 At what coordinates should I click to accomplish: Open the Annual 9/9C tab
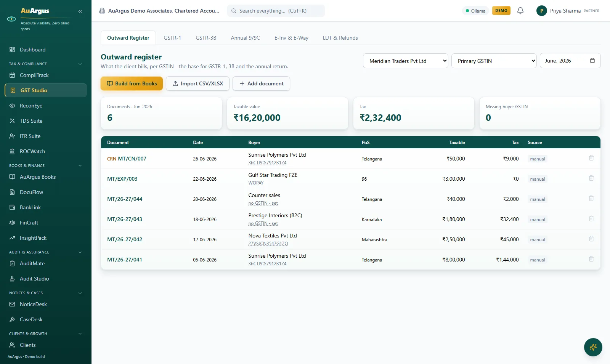tap(246, 38)
